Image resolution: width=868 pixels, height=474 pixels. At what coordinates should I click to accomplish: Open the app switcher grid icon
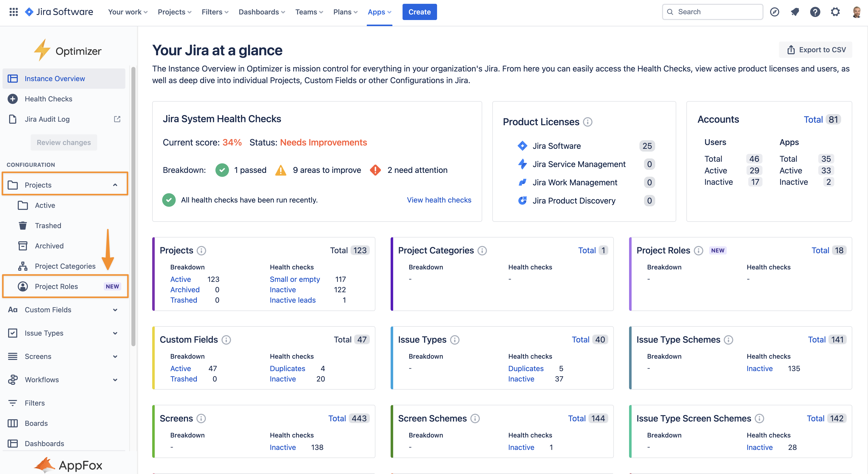(13, 12)
